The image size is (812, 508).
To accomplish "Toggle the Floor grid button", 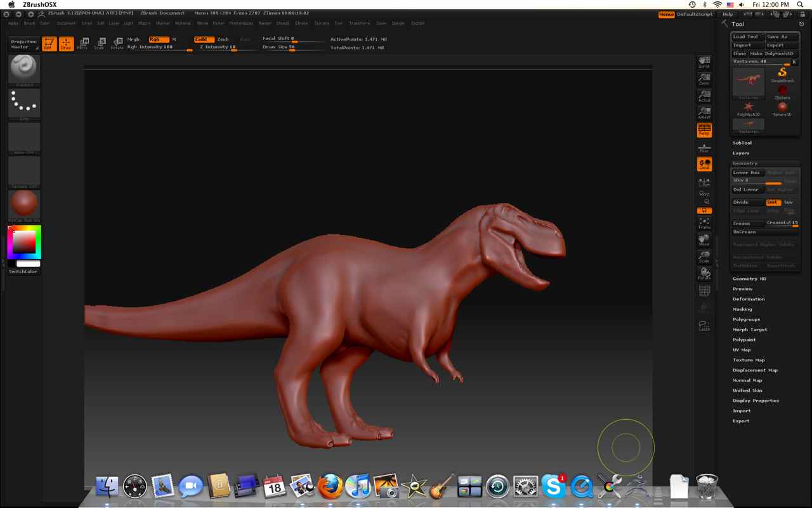I will (704, 147).
